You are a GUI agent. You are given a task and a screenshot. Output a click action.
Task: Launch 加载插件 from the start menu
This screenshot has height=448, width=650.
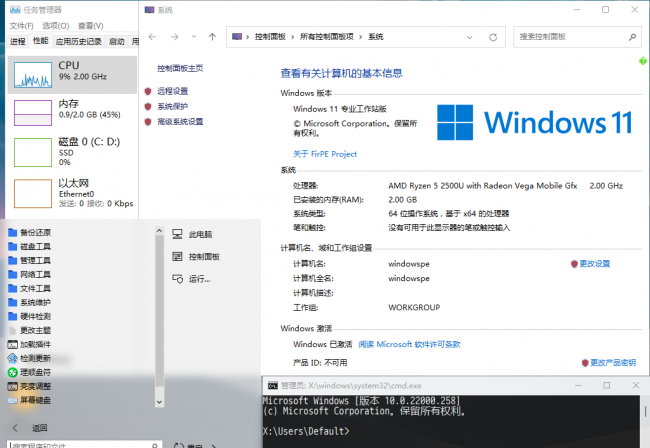click(x=29, y=344)
